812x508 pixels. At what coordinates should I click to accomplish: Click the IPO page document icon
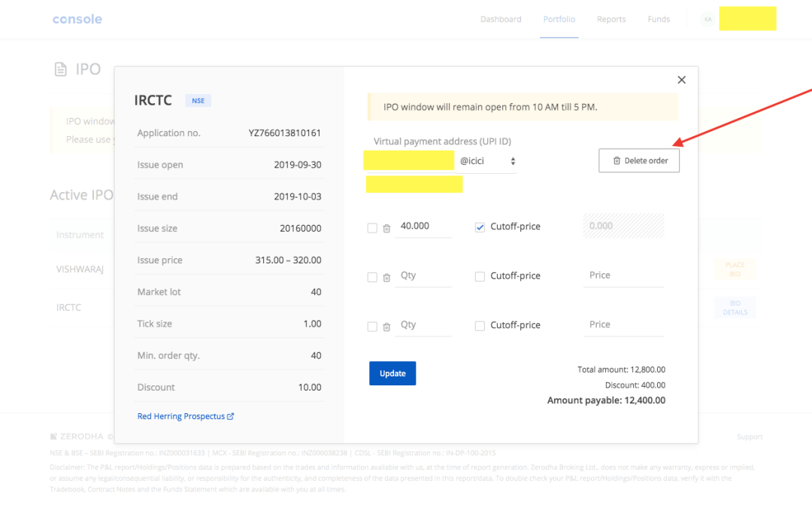[x=61, y=69]
